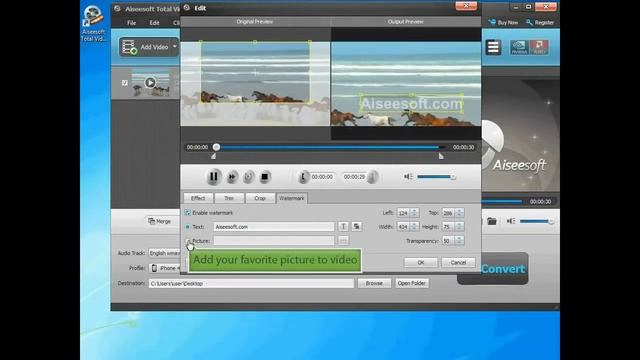Click the list view menu icon
The height and width of the screenshot is (360, 640).
pos(493,47)
